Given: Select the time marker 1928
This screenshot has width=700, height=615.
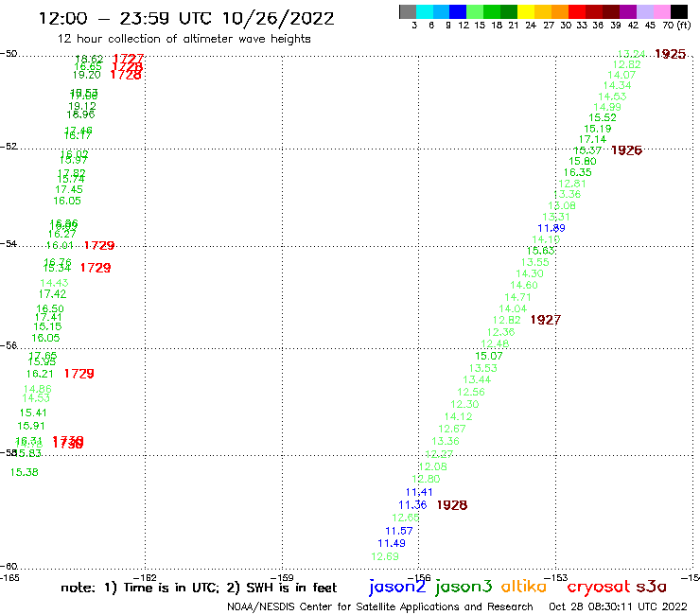Looking at the screenshot, I should (452, 505).
